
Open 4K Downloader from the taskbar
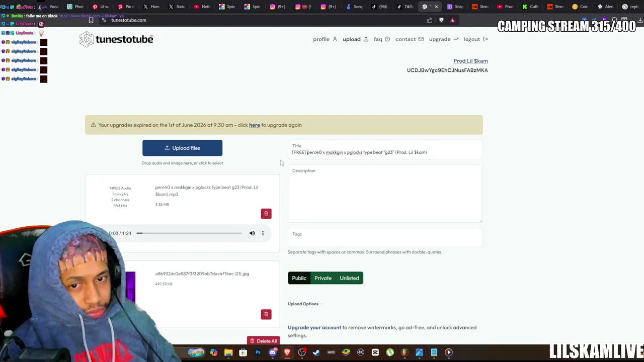[x=361, y=352]
